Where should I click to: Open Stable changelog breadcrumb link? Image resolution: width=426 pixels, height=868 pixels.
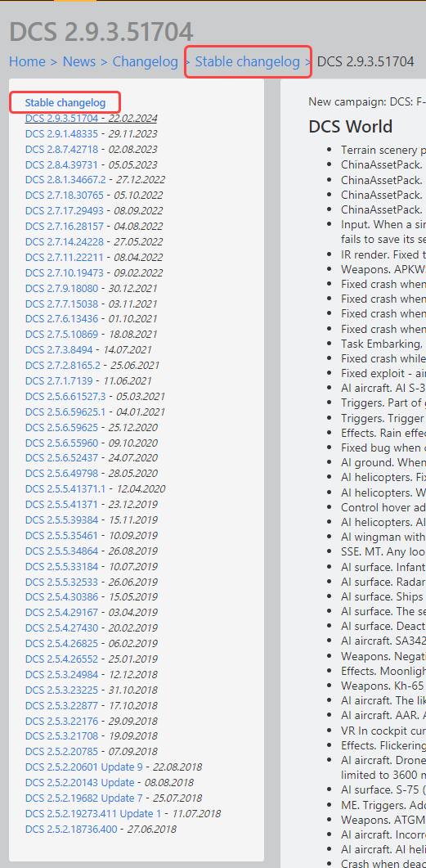click(x=247, y=61)
